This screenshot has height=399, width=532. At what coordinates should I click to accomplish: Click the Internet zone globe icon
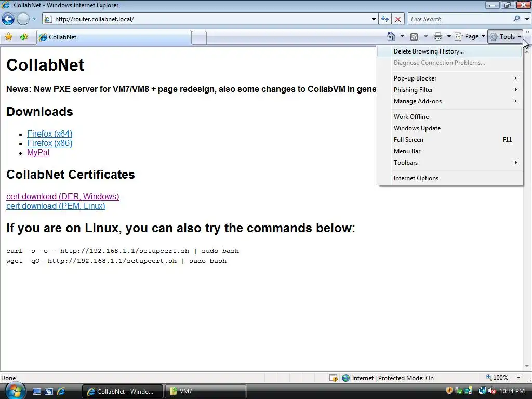[345, 378]
